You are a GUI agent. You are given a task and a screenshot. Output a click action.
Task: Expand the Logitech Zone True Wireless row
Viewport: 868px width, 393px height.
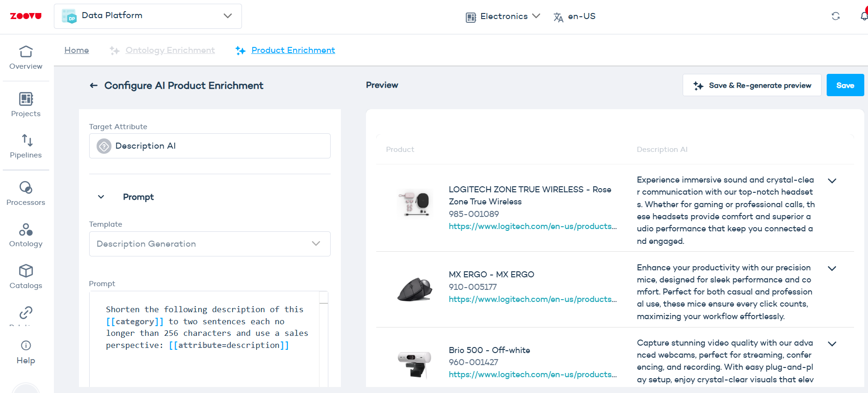[832, 181]
